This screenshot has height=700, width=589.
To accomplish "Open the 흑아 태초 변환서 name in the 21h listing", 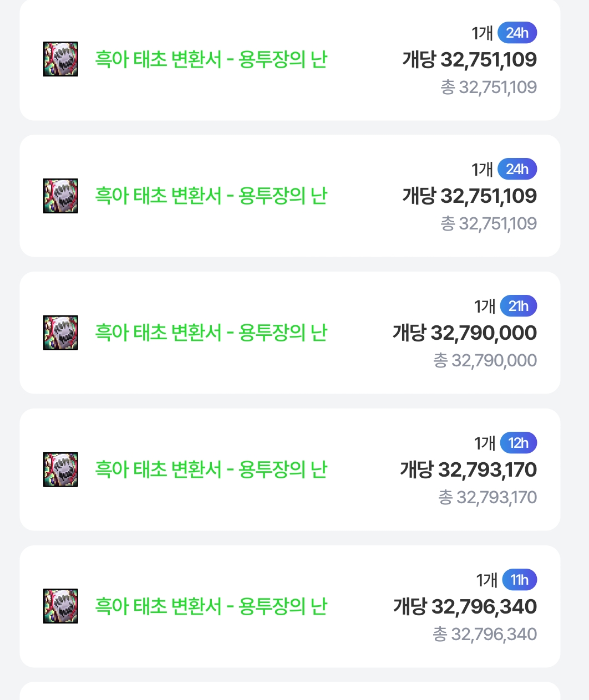I will pos(211,333).
